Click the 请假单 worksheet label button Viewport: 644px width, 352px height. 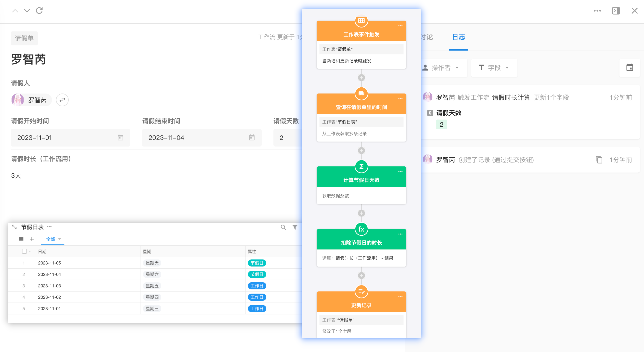pos(24,38)
